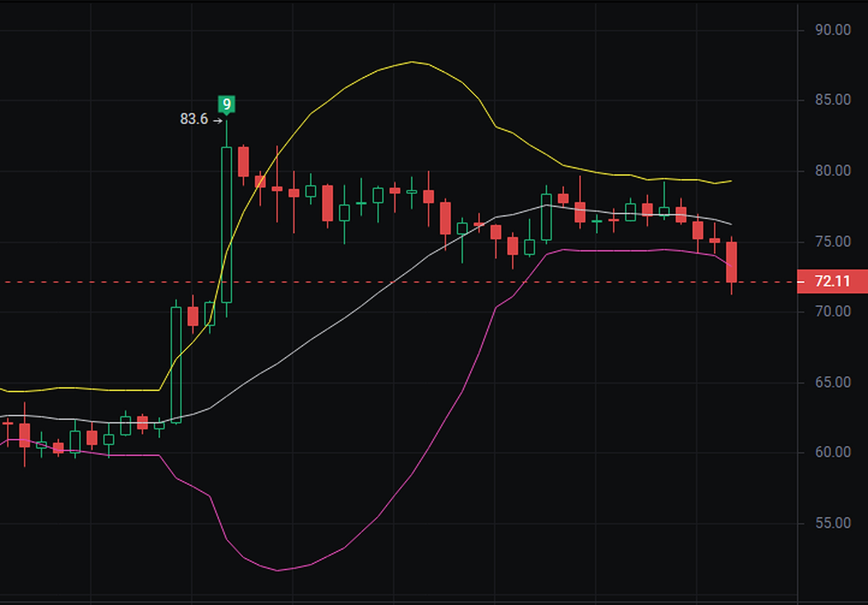868x605 pixels.
Task: Select the yellow upper band at its peak
Action: 412,62
